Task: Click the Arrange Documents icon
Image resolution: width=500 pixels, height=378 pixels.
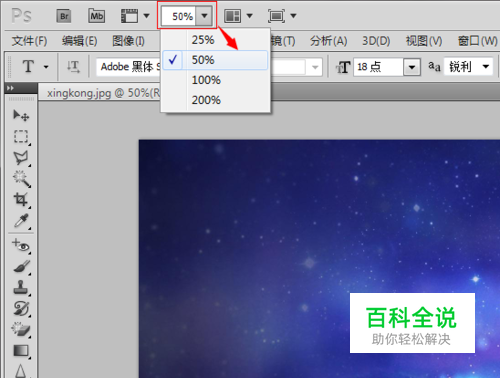Action: tap(232, 16)
